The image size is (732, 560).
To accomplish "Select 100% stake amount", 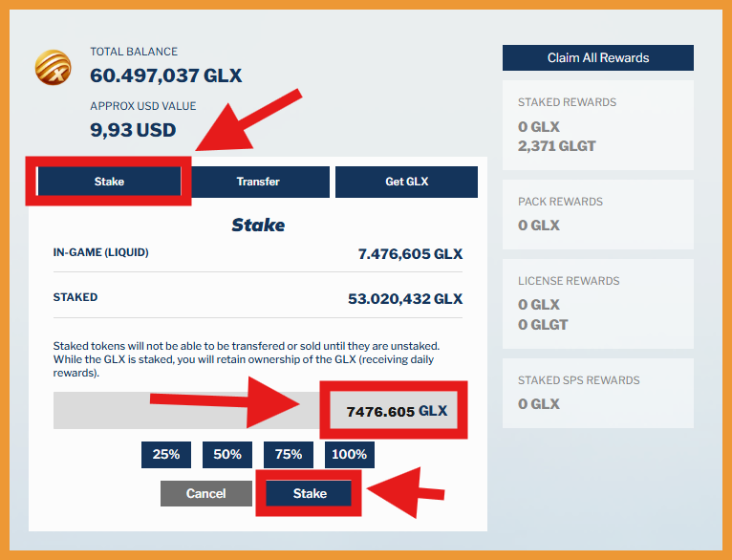I will coord(350,455).
